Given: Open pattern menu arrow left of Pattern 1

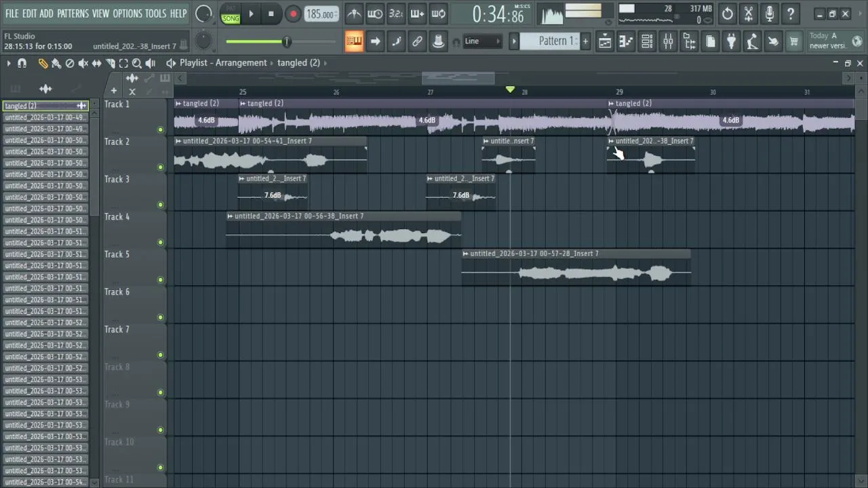Looking at the screenshot, I should [514, 41].
